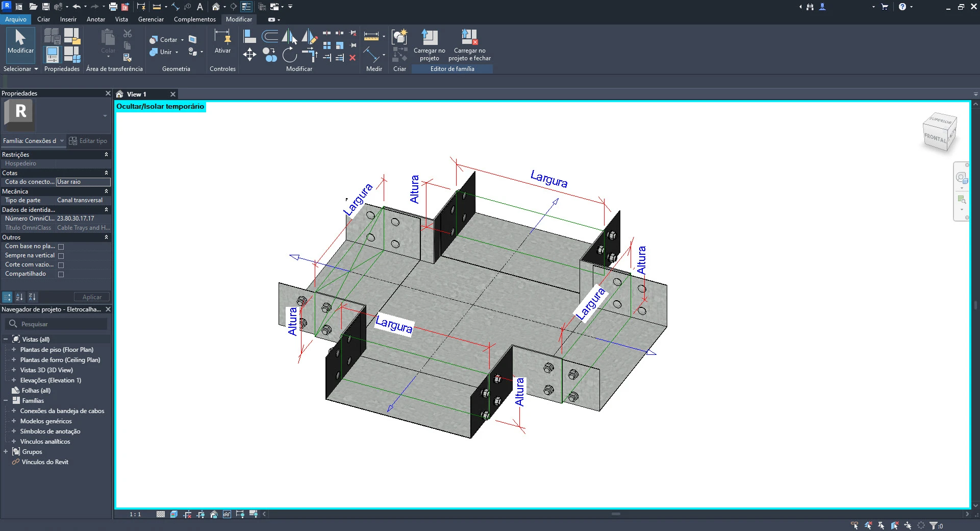
Task: Open the Inserir ribbon tab
Action: [x=68, y=19]
